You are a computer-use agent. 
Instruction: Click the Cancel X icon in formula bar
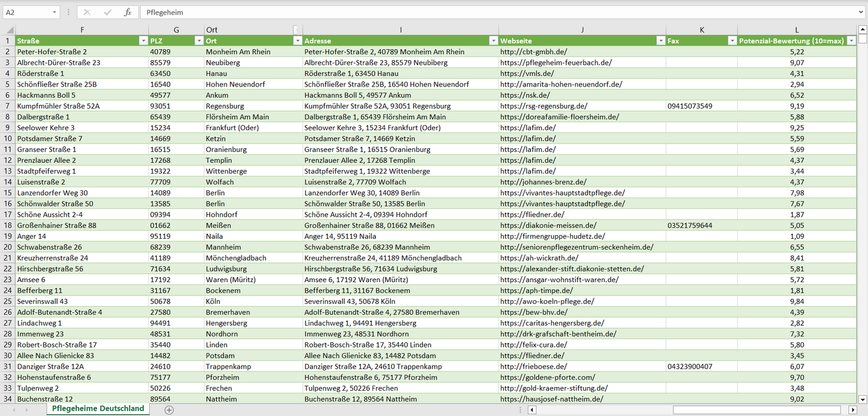click(x=87, y=12)
